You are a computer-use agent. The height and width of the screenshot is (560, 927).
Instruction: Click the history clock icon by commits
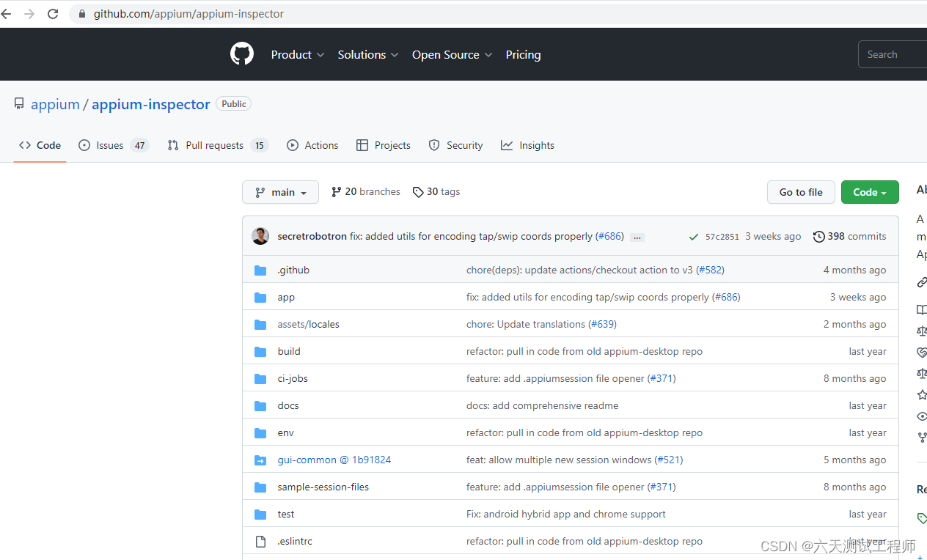pyautogui.click(x=818, y=237)
